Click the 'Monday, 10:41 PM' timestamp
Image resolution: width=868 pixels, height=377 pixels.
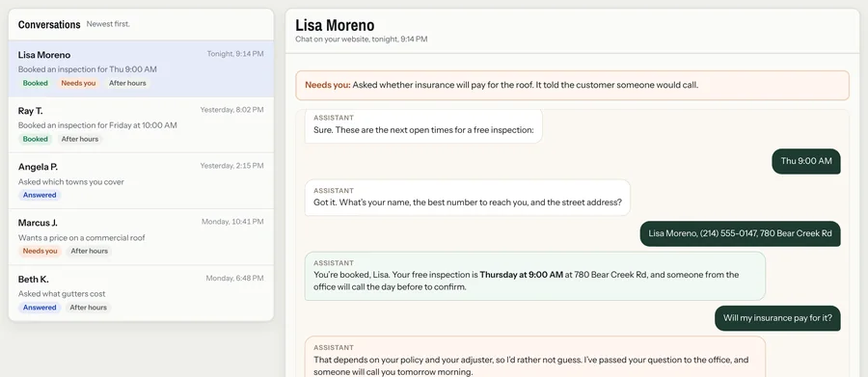pos(232,222)
